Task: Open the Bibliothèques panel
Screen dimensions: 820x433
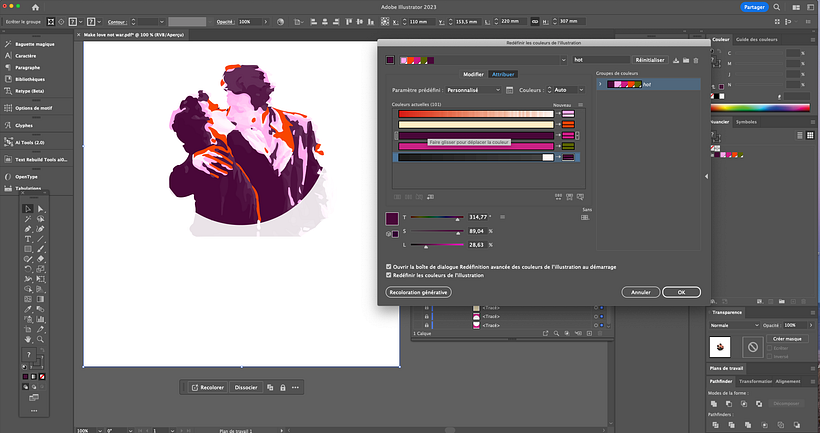Action: (x=28, y=78)
